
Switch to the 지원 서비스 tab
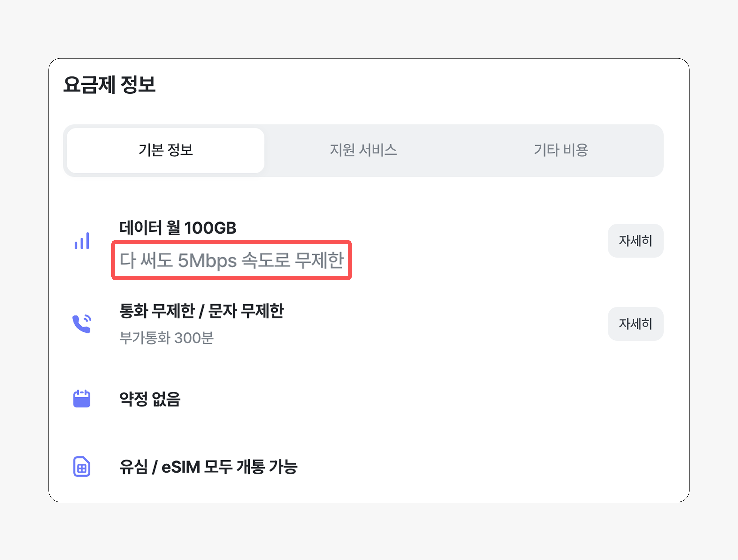pos(363,151)
